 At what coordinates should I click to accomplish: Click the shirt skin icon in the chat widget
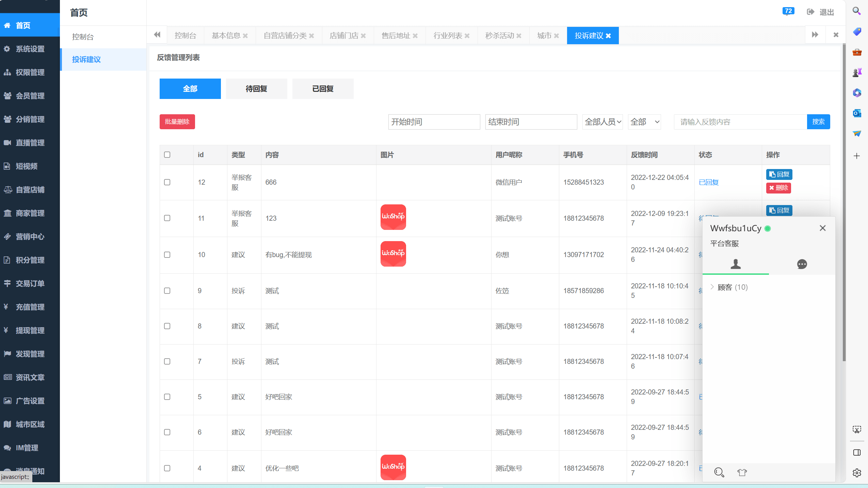pyautogui.click(x=742, y=472)
